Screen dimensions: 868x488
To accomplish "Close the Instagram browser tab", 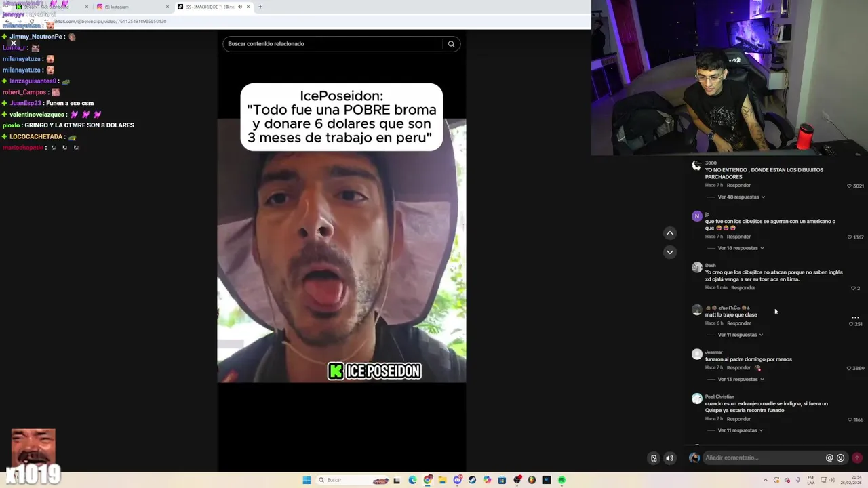I will point(167,7).
